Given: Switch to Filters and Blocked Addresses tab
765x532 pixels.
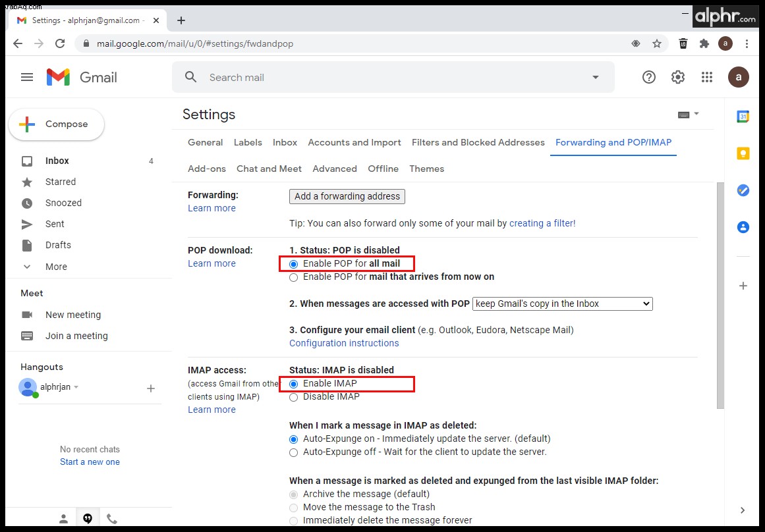Looking at the screenshot, I should (x=478, y=142).
